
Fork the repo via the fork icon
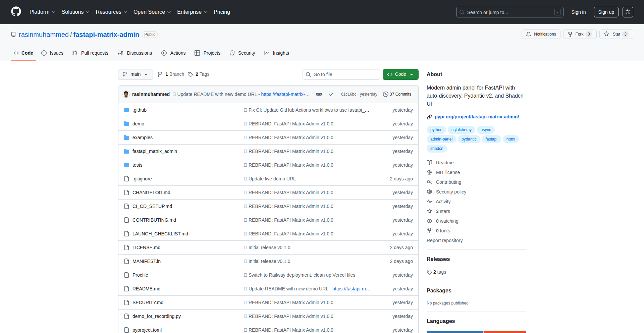pyautogui.click(x=570, y=34)
